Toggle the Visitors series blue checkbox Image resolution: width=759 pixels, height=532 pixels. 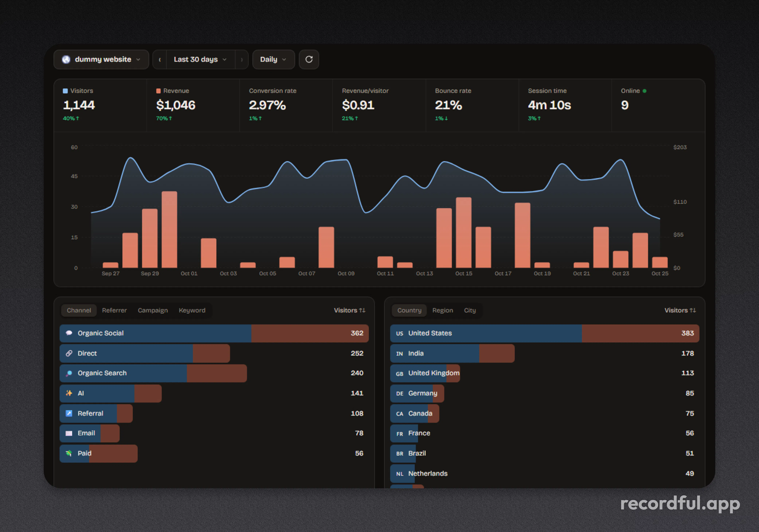click(x=65, y=91)
